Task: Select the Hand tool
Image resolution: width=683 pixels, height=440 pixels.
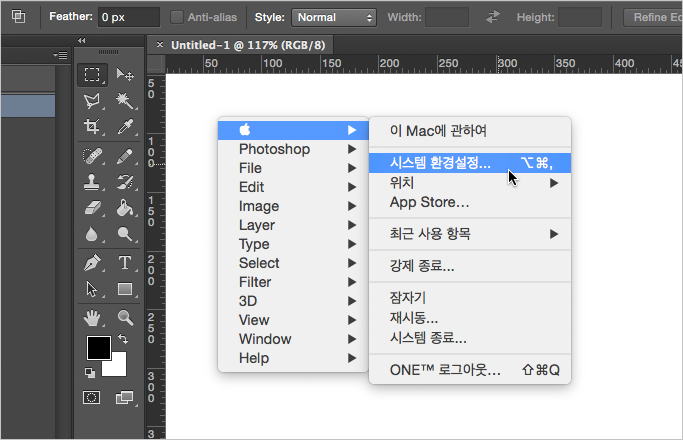Action: [x=92, y=318]
